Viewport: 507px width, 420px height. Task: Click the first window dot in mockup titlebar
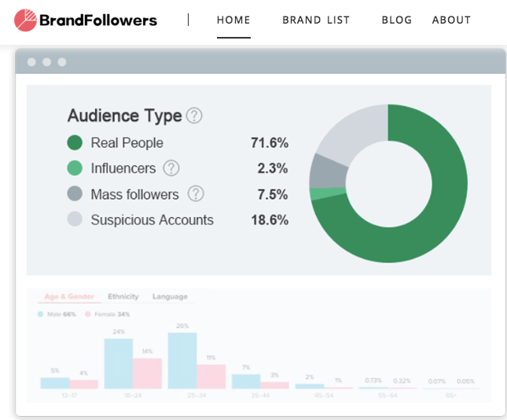[x=31, y=62]
